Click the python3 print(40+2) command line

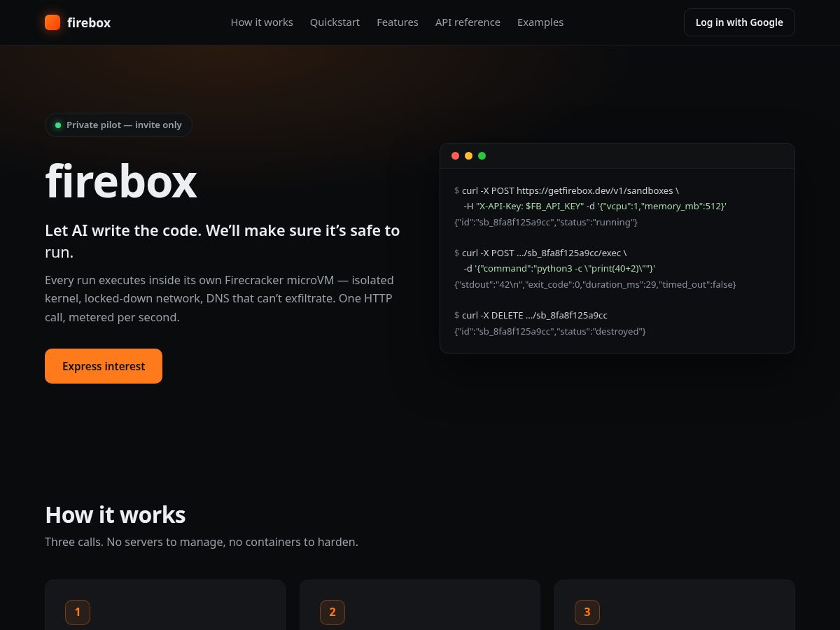coord(559,269)
